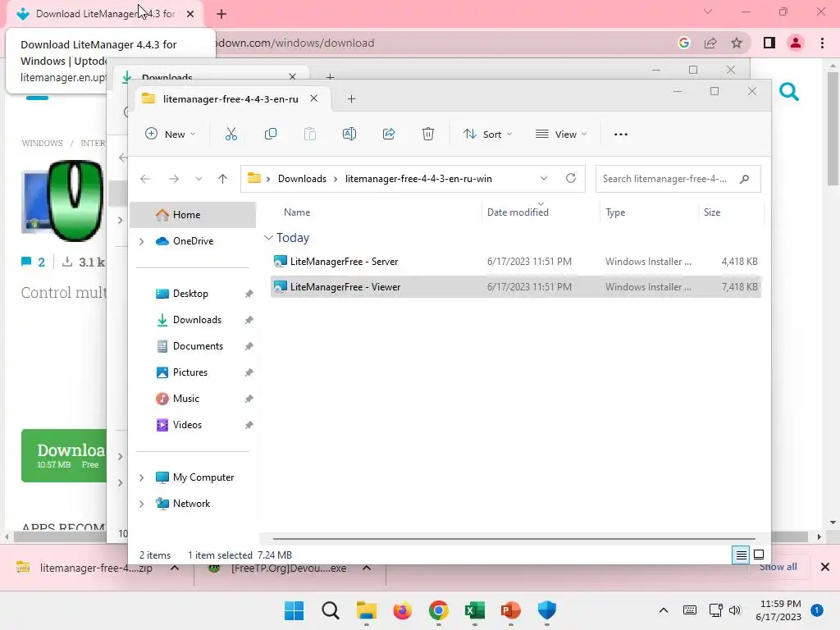Go up one folder level

tap(223, 179)
